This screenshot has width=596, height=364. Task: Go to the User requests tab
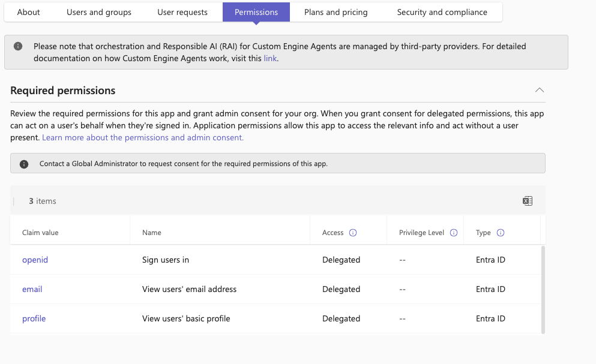click(x=182, y=12)
